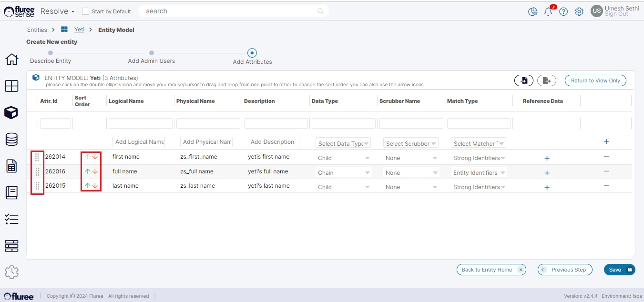Open Match Type dropdown for full name

coord(479,173)
